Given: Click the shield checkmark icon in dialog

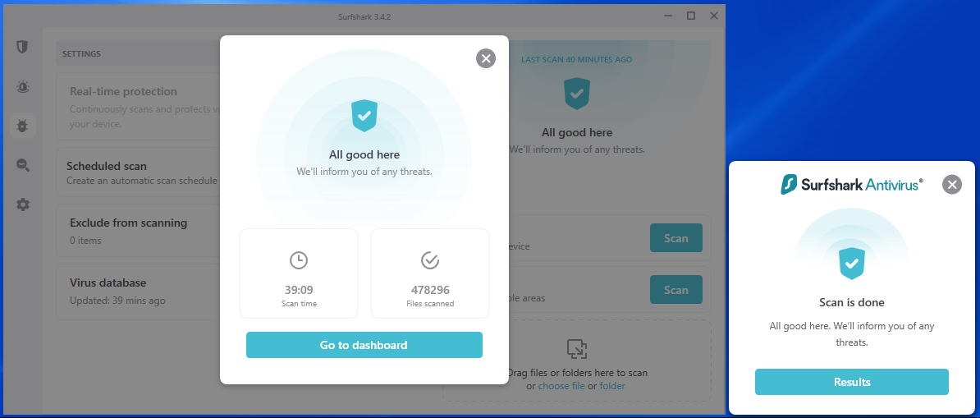Looking at the screenshot, I should coord(364,116).
